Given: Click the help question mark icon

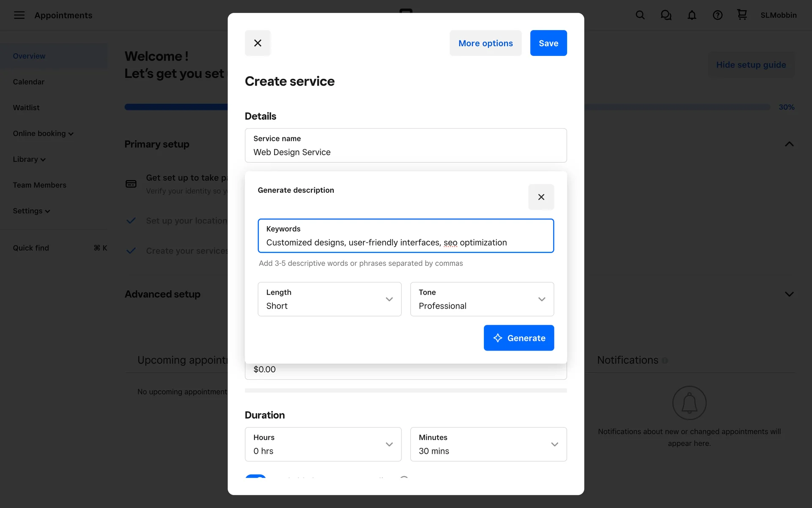Looking at the screenshot, I should pyautogui.click(x=717, y=15).
